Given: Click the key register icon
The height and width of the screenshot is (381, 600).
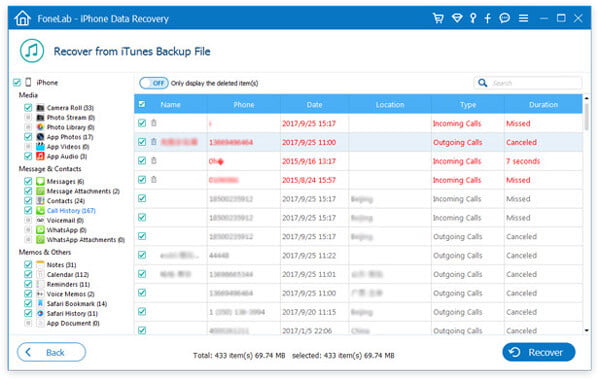Looking at the screenshot, I should coord(473,18).
